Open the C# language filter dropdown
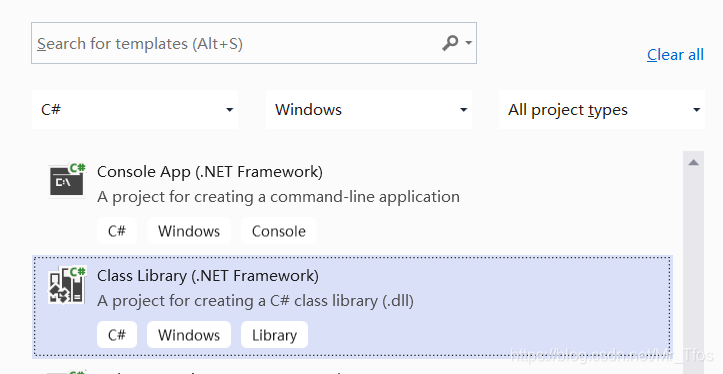This screenshot has height=374, width=723. [x=135, y=110]
